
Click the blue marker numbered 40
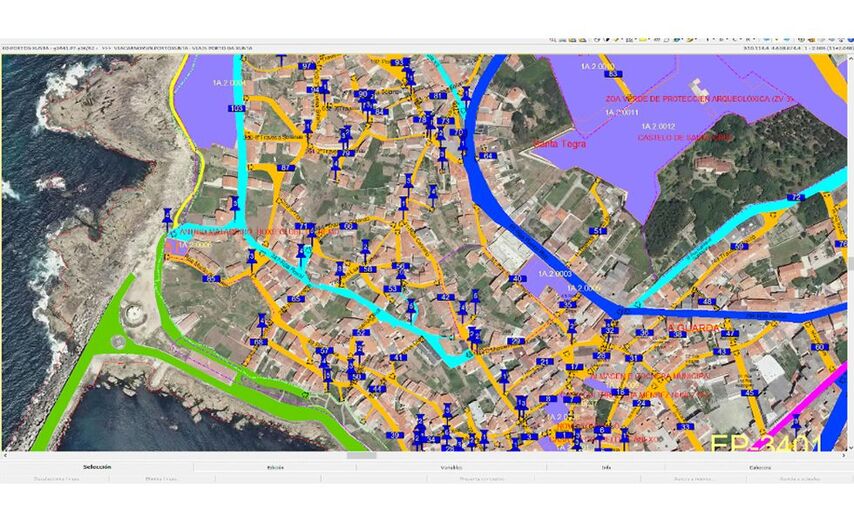point(518,279)
